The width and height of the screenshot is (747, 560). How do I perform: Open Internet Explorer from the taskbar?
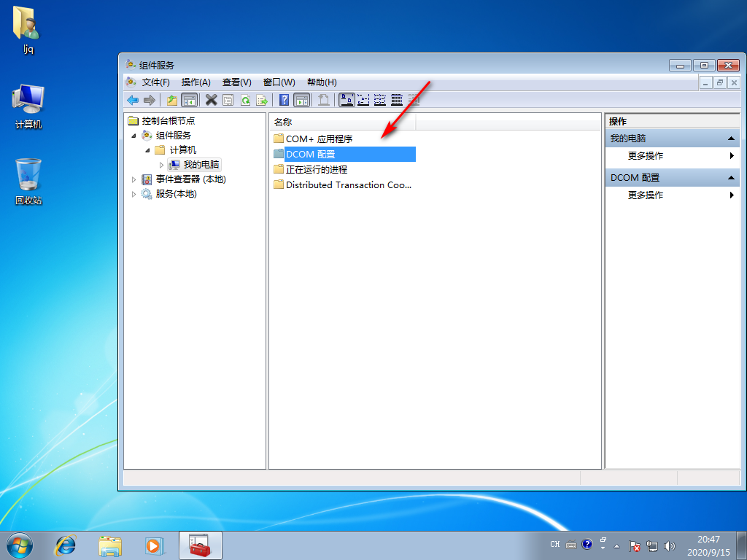coord(66,545)
